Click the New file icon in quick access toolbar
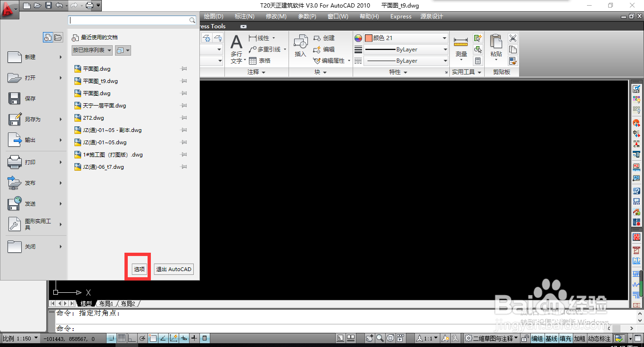644x347 pixels. [27, 6]
